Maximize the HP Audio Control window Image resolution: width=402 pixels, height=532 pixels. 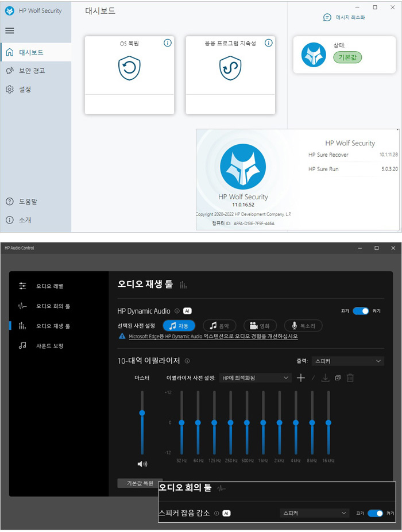[x=376, y=248]
